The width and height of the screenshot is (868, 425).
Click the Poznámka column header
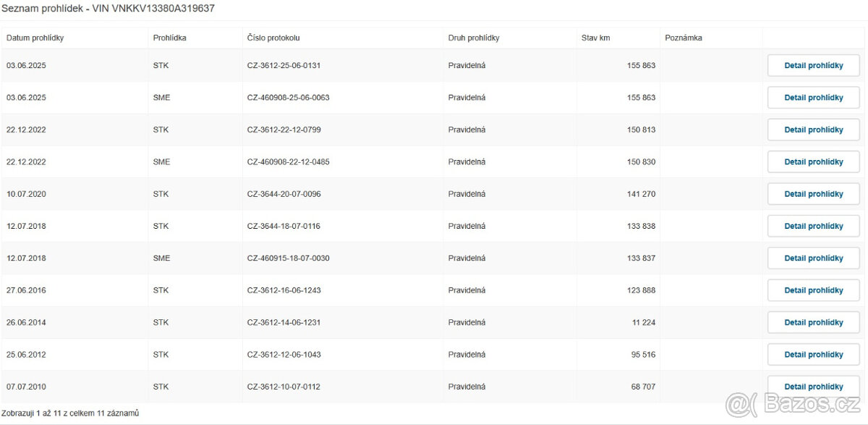684,38
